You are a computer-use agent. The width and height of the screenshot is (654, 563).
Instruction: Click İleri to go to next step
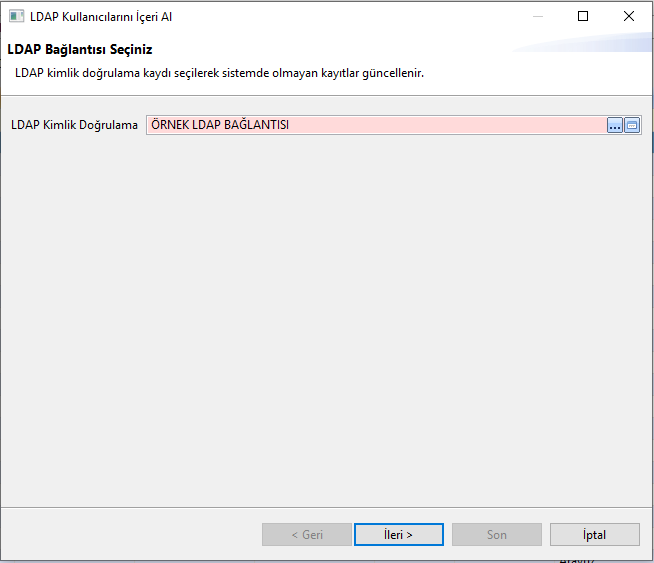pos(398,535)
